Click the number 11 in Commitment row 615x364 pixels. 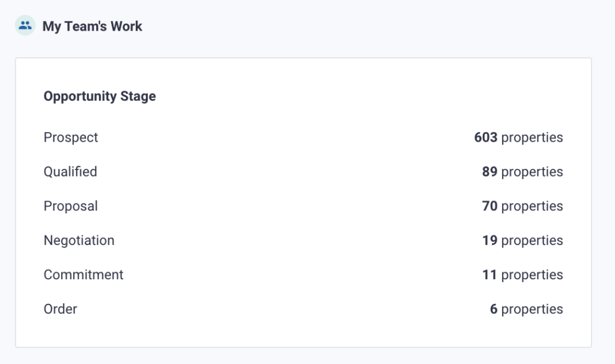click(x=489, y=275)
